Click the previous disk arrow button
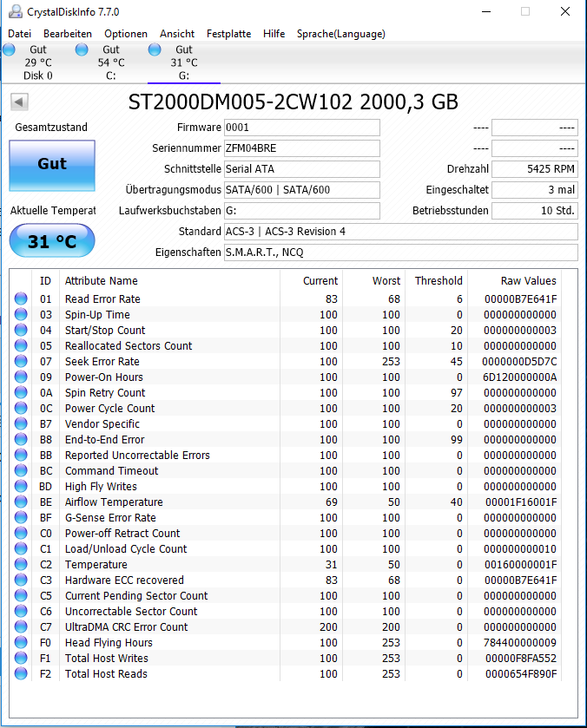Screen dimensions: 587x728 tap(19, 102)
